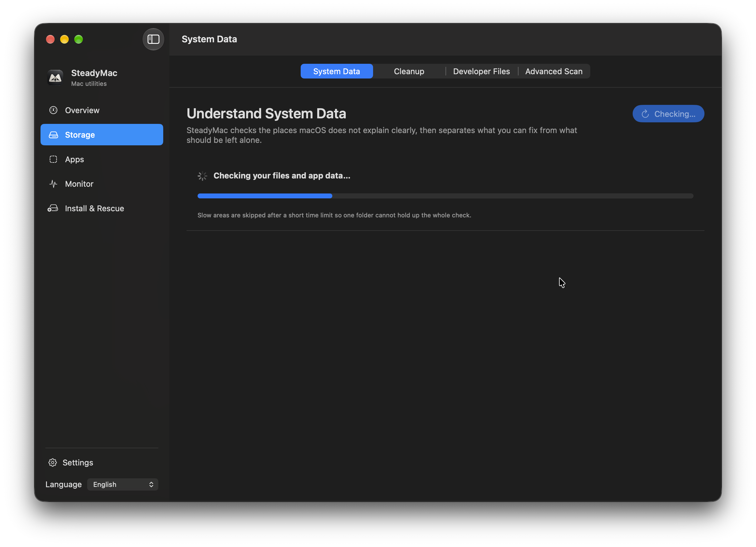Click the "Mac utilities" subtitle
This screenshot has height=547, width=756.
coord(89,84)
